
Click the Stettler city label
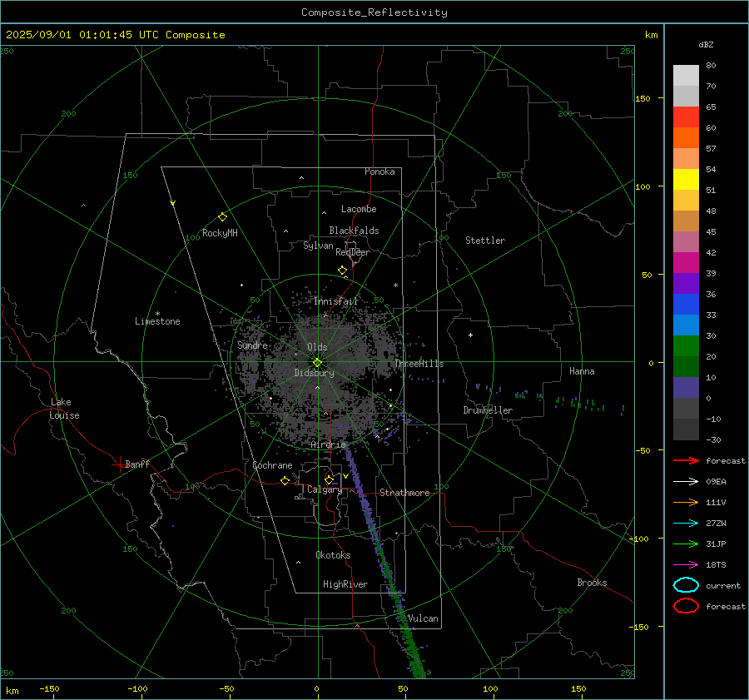point(485,241)
